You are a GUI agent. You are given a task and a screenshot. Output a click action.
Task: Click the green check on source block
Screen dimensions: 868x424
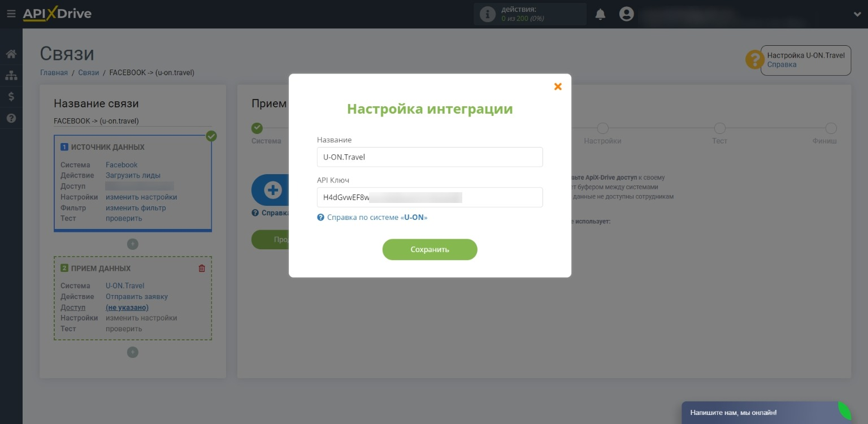tap(211, 136)
